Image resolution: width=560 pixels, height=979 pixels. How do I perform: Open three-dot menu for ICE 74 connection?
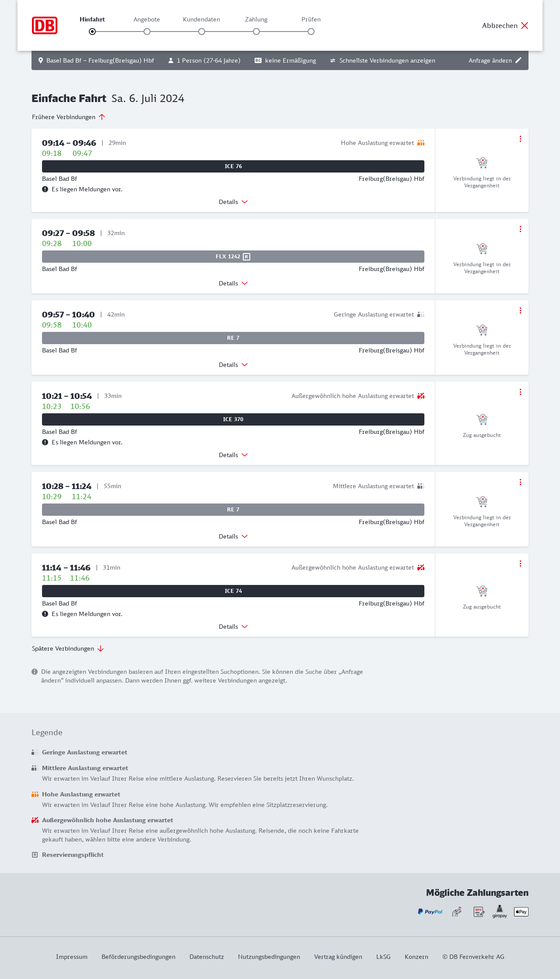tap(520, 563)
